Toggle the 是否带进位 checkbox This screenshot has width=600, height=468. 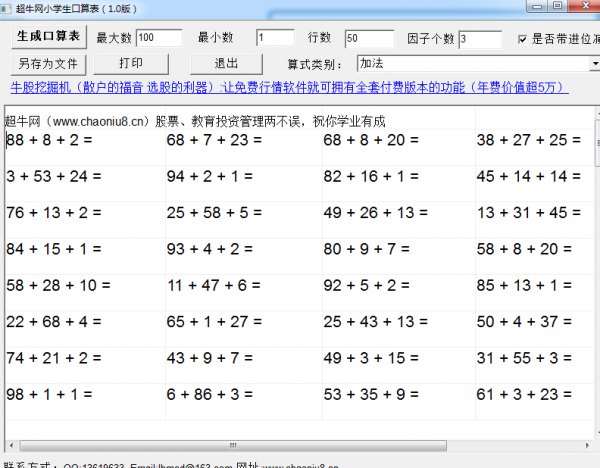[522, 39]
